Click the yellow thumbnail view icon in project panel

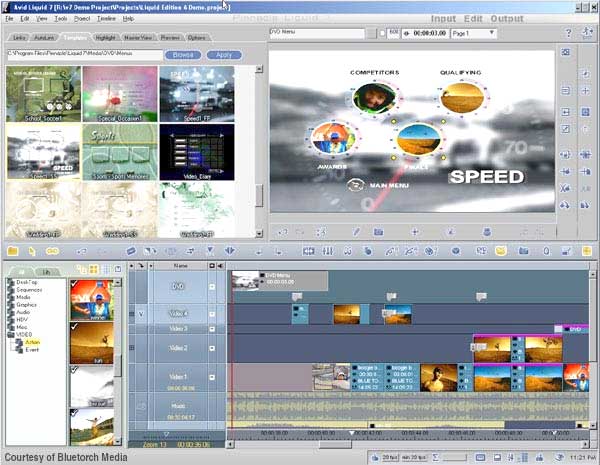pos(94,269)
